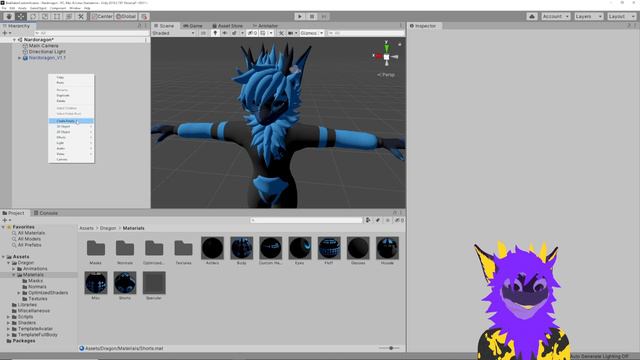
Task: Open search by label icon in Project
Action: point(378,220)
